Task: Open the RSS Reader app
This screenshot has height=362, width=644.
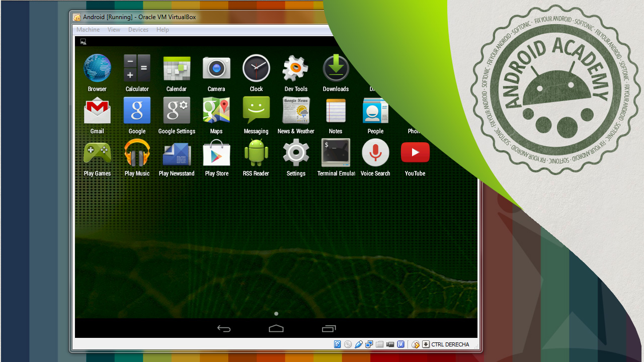Action: tap(256, 153)
